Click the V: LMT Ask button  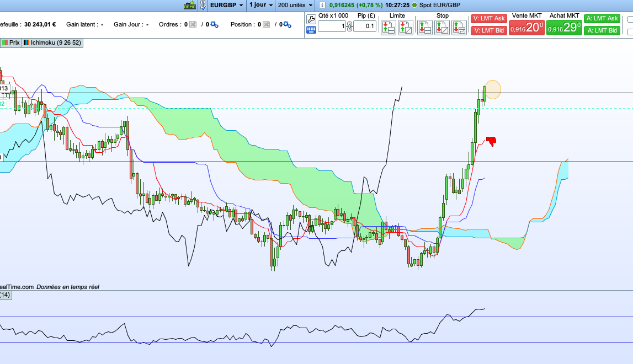[x=489, y=19]
